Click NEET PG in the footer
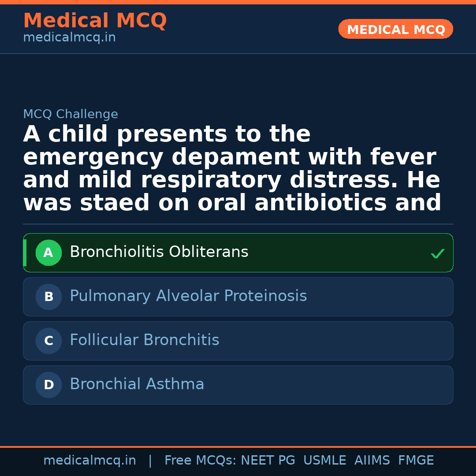The height and width of the screenshot is (476, 476). click(x=268, y=461)
